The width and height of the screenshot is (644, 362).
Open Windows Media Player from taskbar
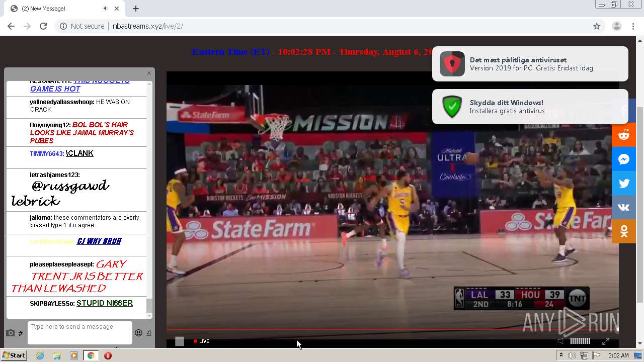74,355
